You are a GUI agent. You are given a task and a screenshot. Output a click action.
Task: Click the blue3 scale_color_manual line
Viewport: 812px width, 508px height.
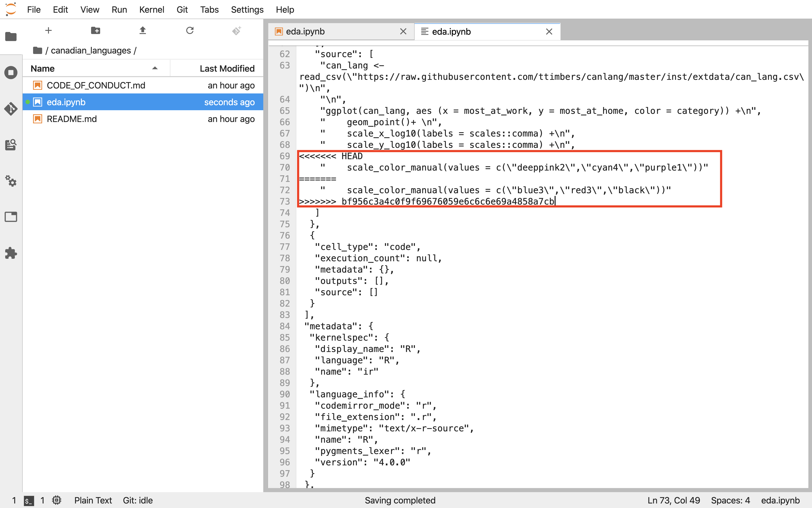[x=495, y=190]
